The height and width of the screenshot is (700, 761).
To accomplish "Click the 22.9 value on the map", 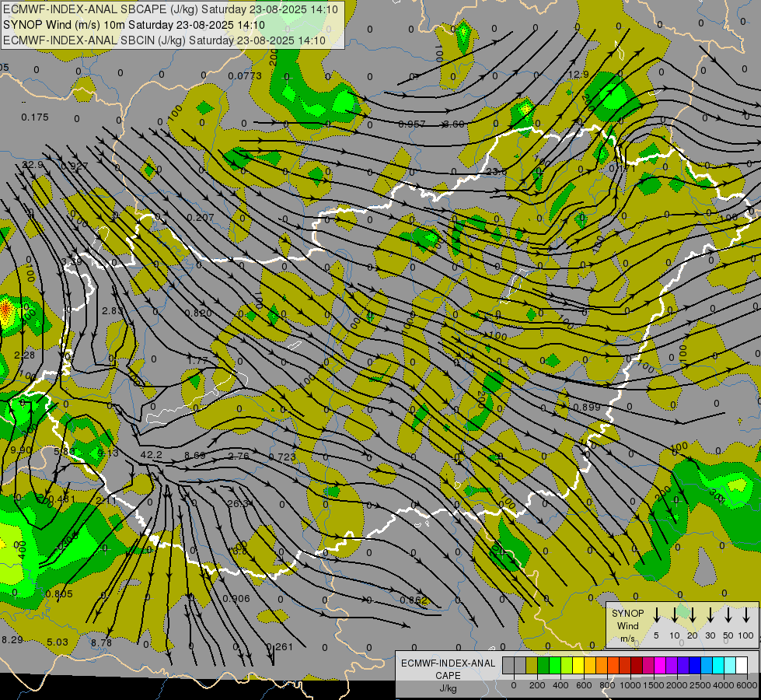I will (33, 165).
